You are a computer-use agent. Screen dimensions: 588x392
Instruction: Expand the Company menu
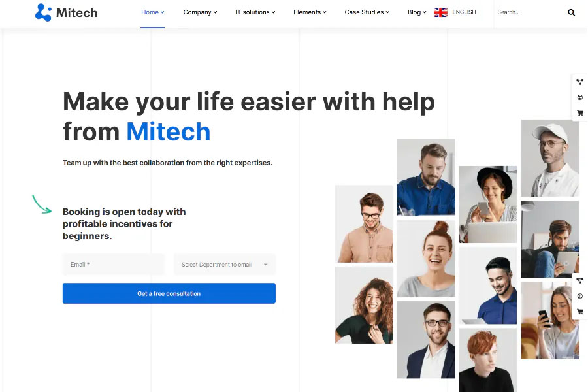pyautogui.click(x=201, y=12)
